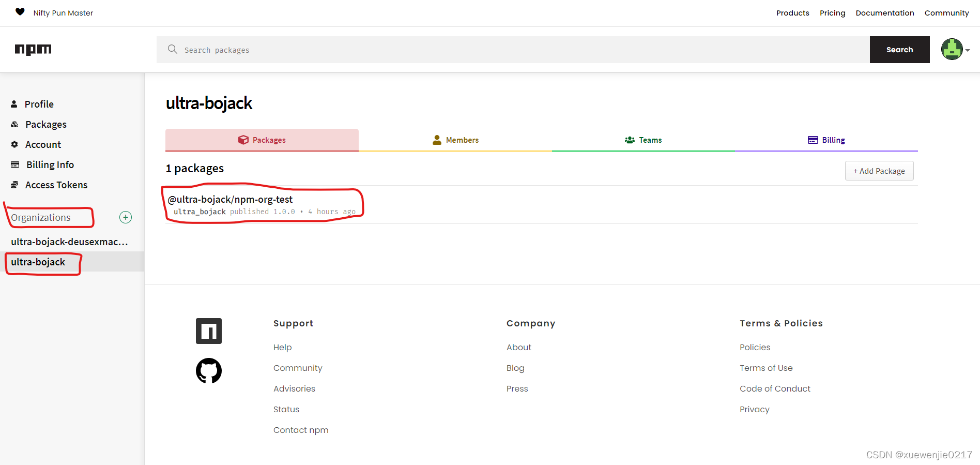Open Documentation in top navigation

(884, 13)
